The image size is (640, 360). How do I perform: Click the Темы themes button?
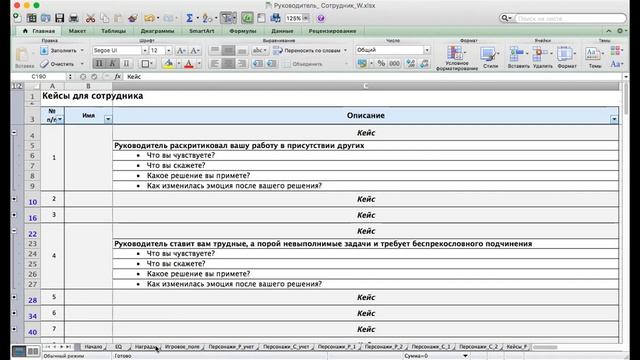(594, 58)
